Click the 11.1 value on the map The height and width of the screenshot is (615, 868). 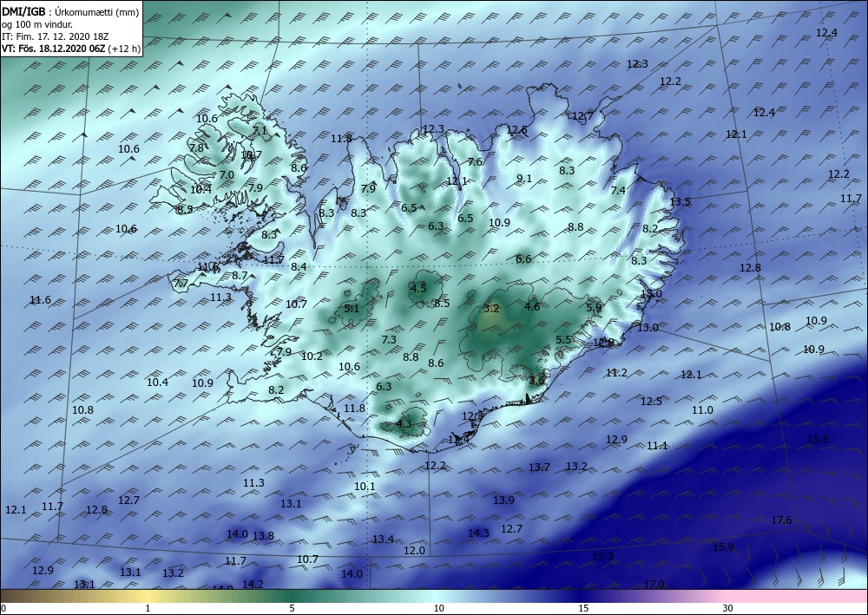point(658,446)
